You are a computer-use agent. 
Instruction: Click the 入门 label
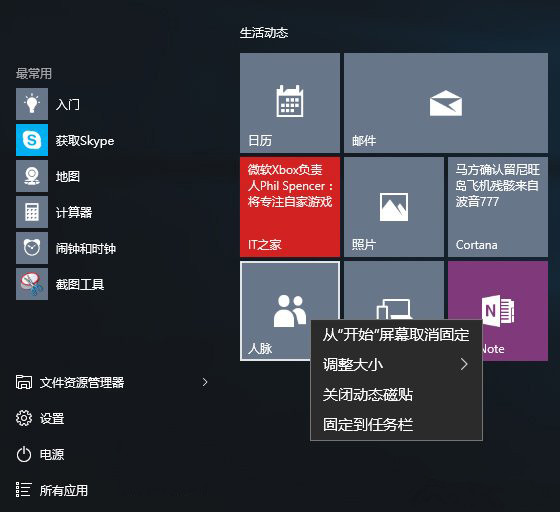tap(68, 105)
